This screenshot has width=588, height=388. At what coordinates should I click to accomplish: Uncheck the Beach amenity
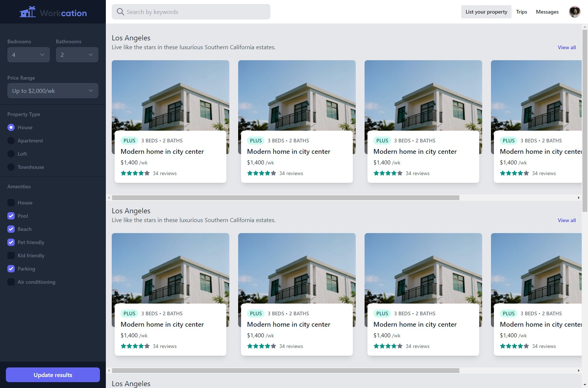tap(11, 229)
